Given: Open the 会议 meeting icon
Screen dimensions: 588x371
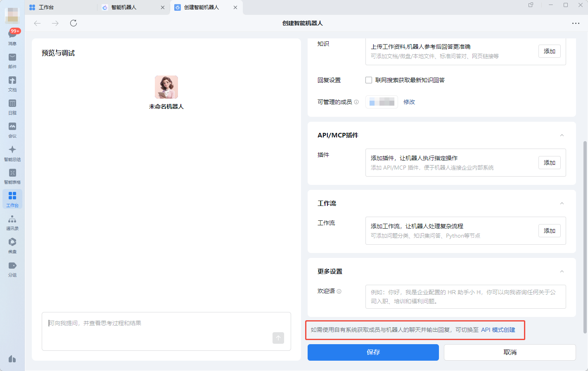Looking at the screenshot, I should click(12, 127).
